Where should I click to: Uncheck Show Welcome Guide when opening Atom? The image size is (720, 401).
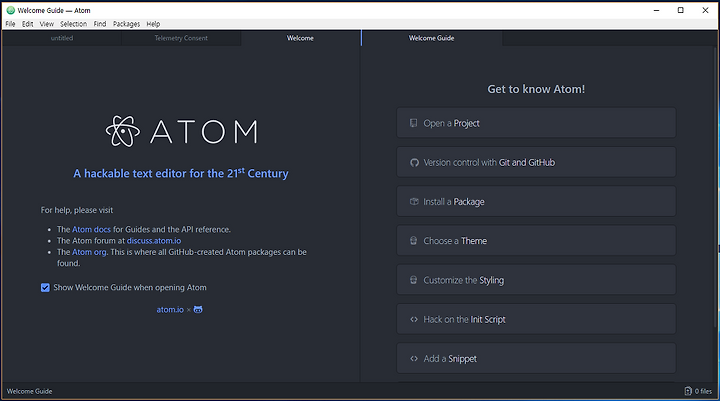(x=45, y=288)
